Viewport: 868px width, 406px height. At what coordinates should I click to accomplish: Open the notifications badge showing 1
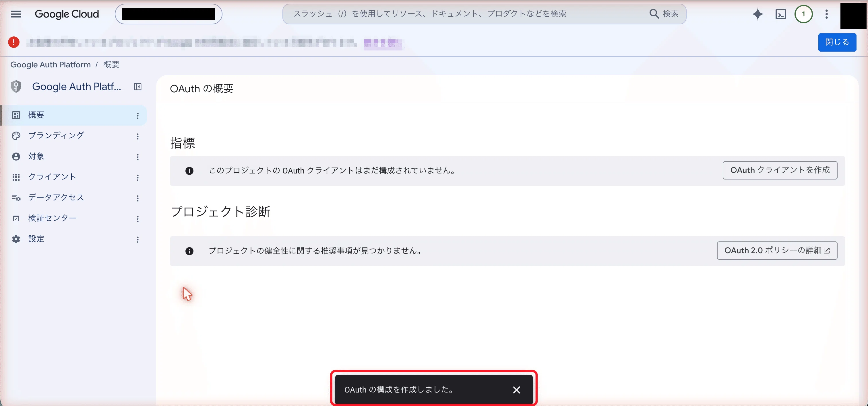[x=804, y=14]
